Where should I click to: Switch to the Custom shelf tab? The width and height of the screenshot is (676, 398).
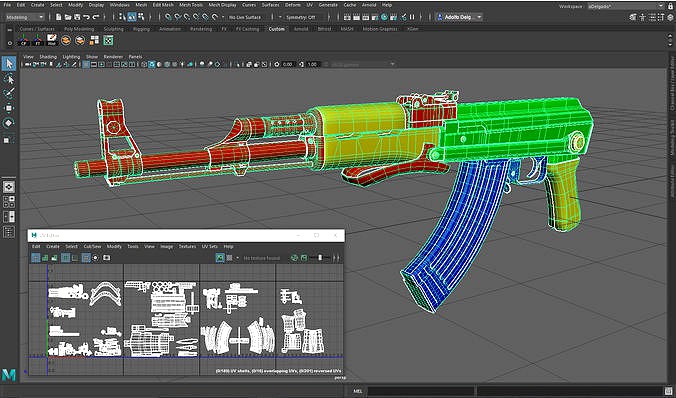point(276,29)
